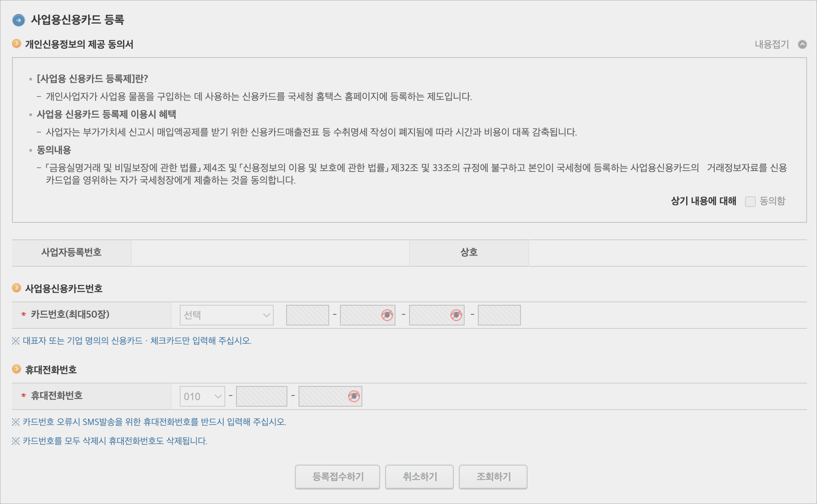Click the 상호 value field
Image resolution: width=817 pixels, height=504 pixels.
pyautogui.click(x=667, y=253)
